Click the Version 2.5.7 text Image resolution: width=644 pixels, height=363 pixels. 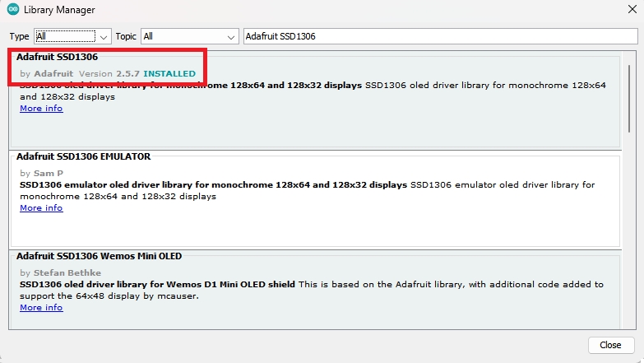pyautogui.click(x=110, y=74)
